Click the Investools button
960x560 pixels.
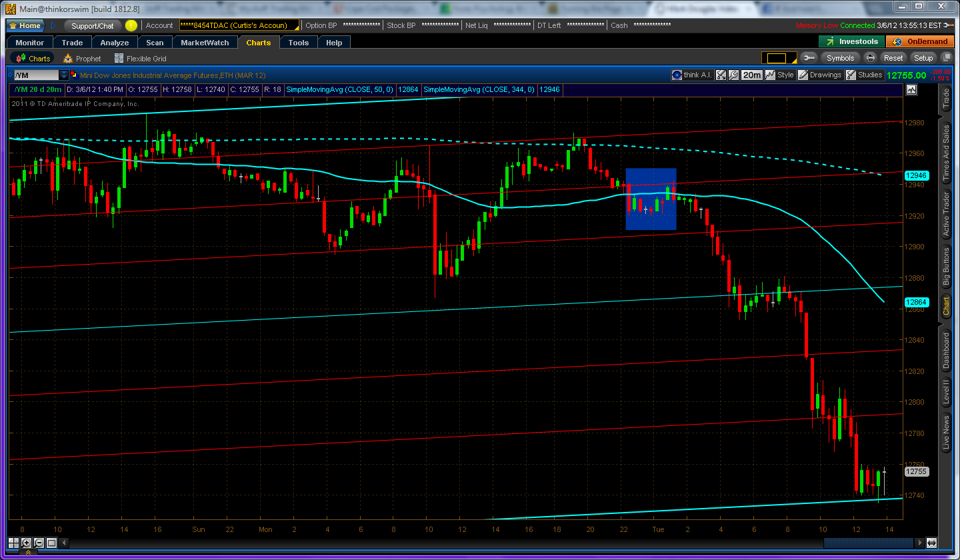[852, 42]
